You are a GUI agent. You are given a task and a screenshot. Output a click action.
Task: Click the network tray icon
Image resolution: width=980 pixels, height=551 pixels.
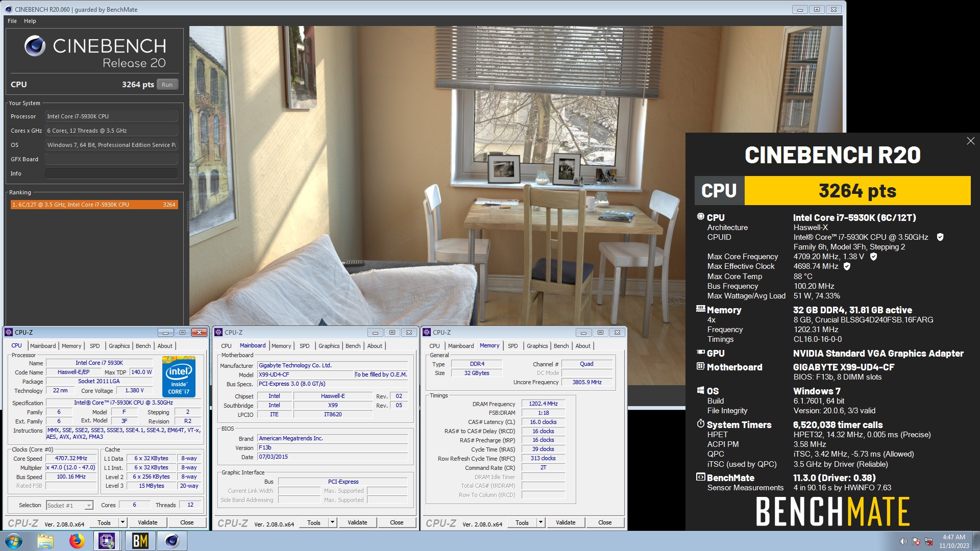point(929,541)
